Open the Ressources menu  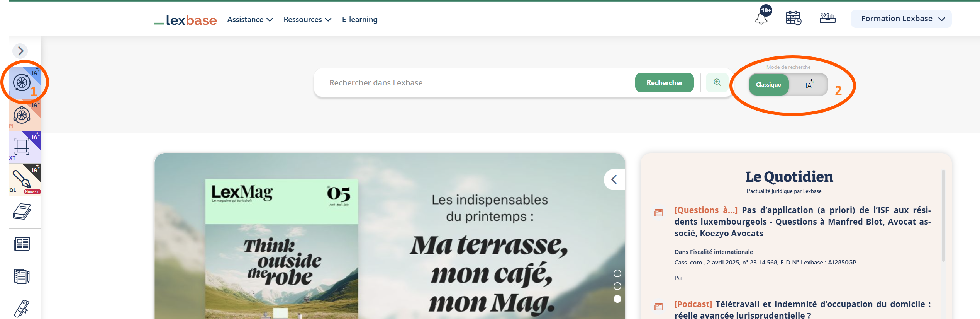307,19
